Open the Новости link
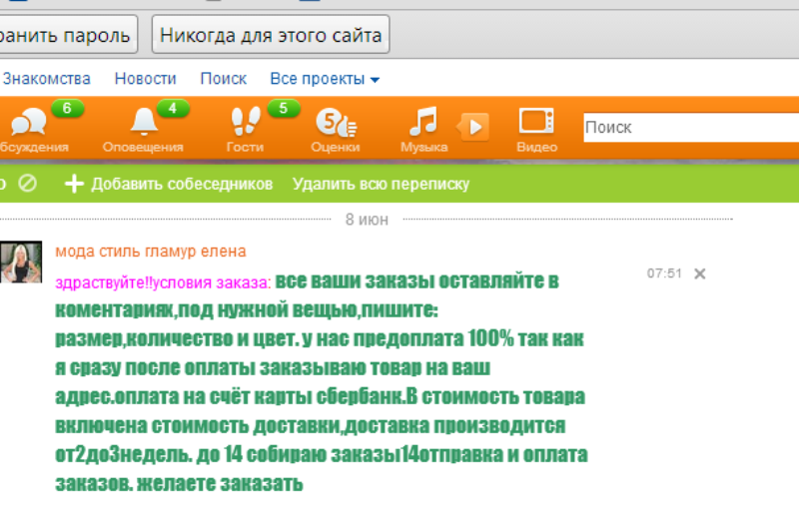 (x=145, y=79)
